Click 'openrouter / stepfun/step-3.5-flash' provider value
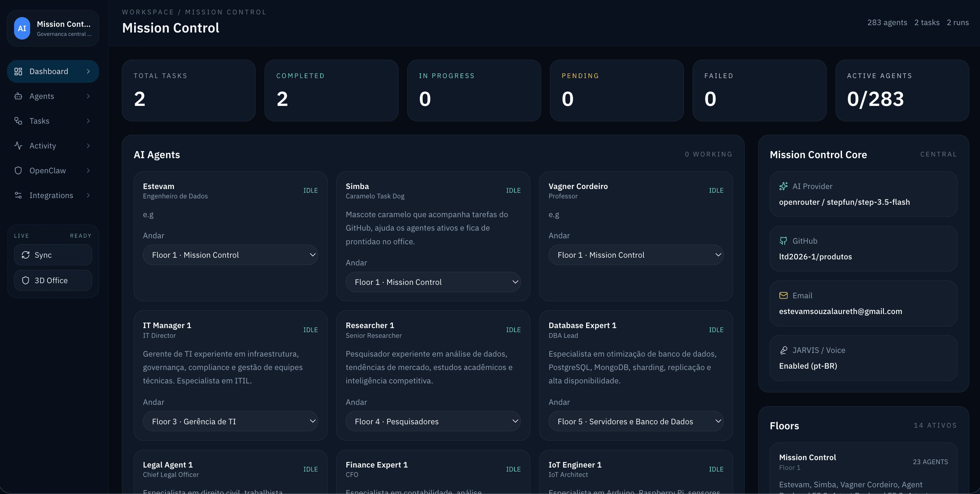The width and height of the screenshot is (980, 494). click(844, 202)
